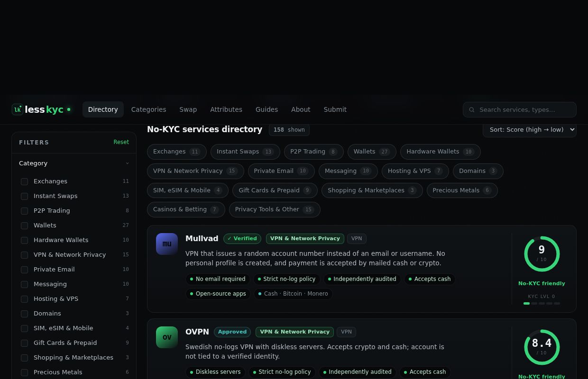Click the green status dot beside lesskyc
The height and width of the screenshot is (379, 588).
click(69, 109)
